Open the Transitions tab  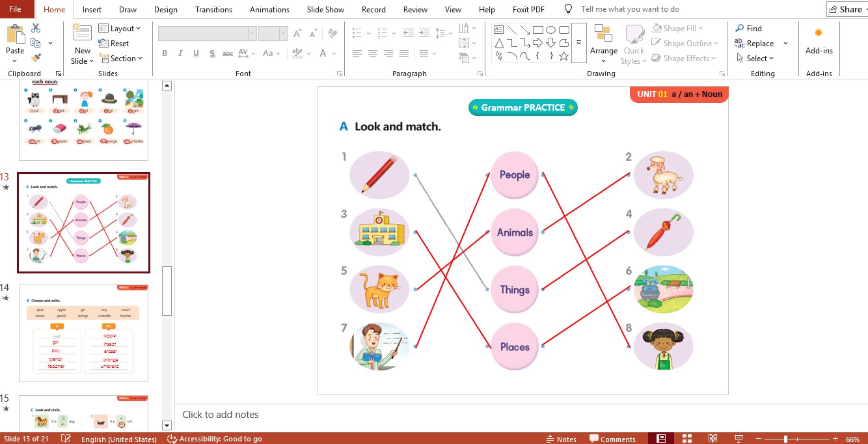tap(213, 10)
